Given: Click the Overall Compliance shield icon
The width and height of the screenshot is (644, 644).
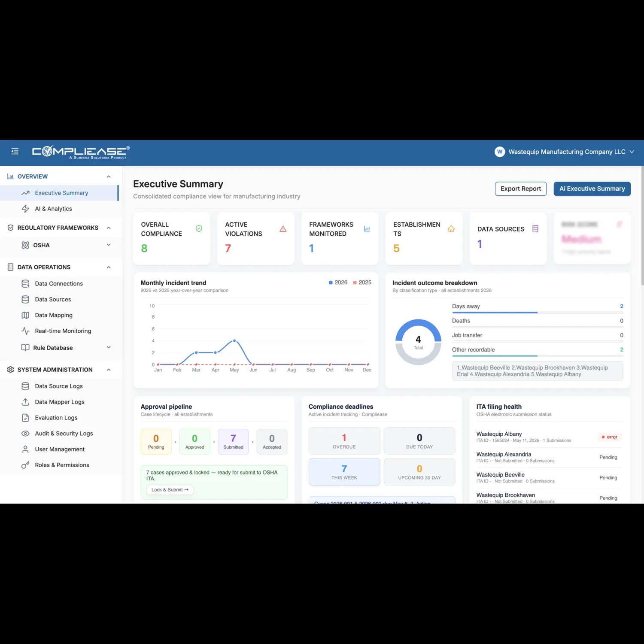Looking at the screenshot, I should tap(199, 229).
